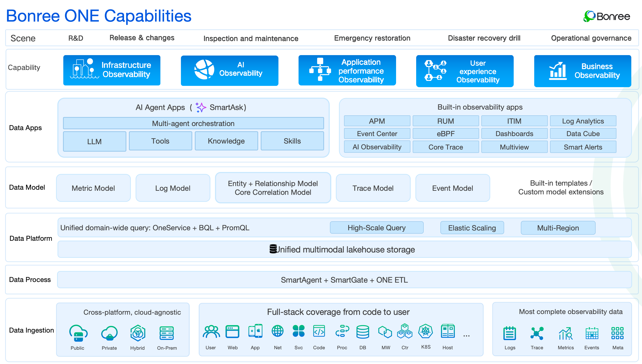Click the Elastic Scaling chip

pyautogui.click(x=472, y=228)
